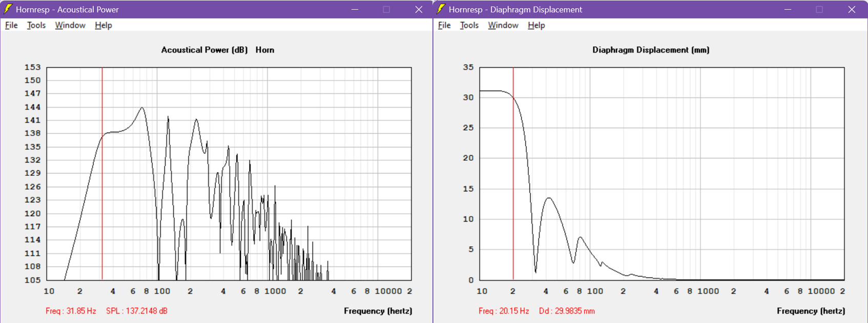
Task: Open Help menu in Acoustical Power window
Action: coord(104,25)
